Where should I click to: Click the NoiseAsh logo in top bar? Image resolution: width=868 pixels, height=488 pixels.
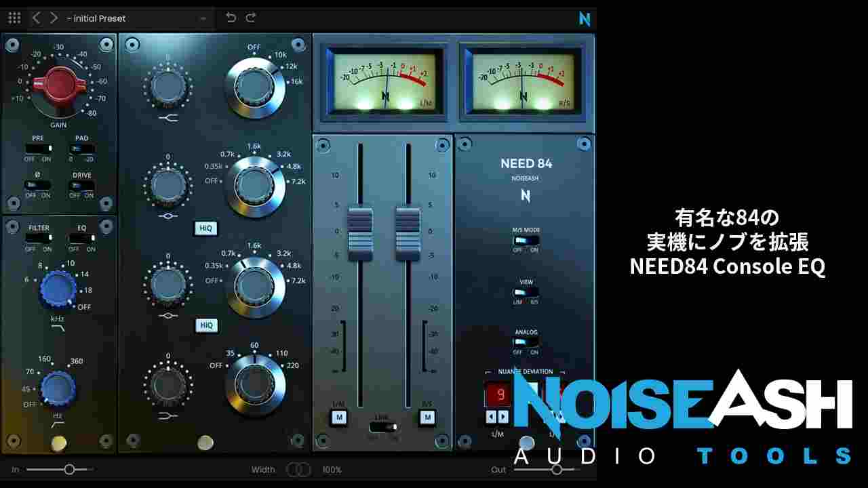coord(584,19)
